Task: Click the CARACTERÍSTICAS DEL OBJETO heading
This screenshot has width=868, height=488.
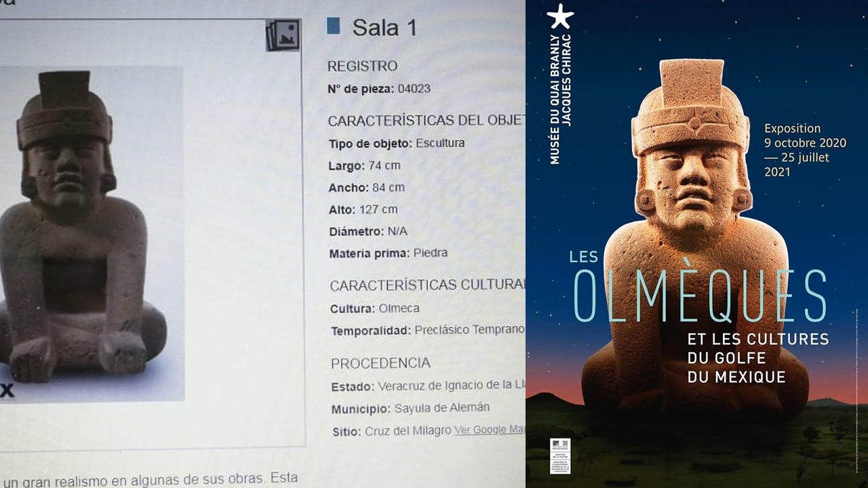Action: 427,121
